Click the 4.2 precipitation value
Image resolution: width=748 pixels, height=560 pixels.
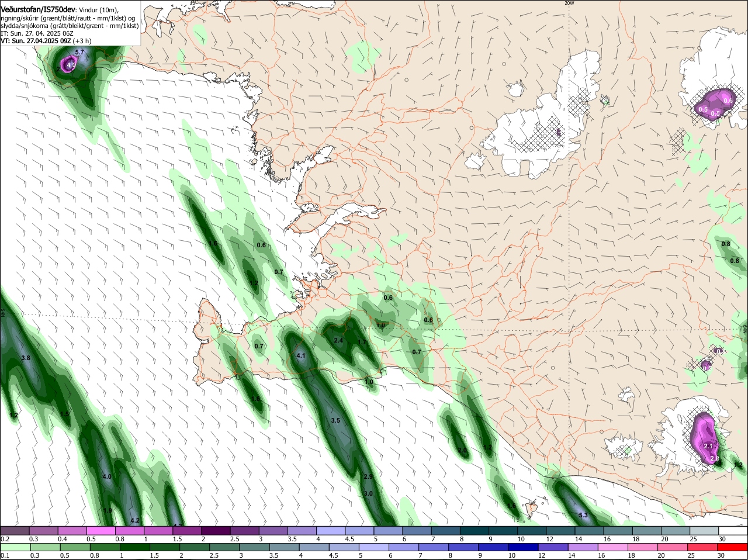pos(135,520)
